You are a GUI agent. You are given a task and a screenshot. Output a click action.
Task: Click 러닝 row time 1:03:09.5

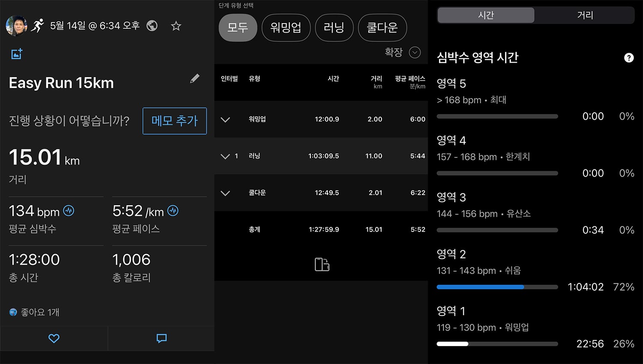pyautogui.click(x=324, y=156)
